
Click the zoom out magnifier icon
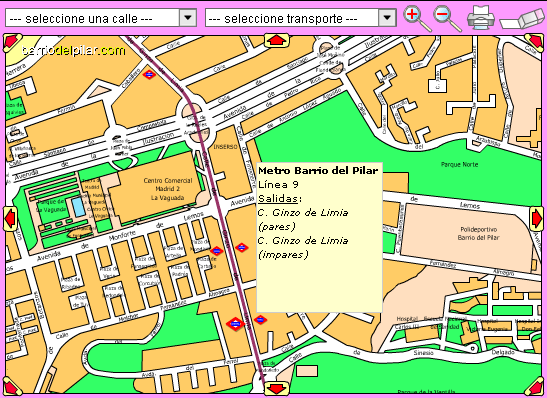point(447,18)
